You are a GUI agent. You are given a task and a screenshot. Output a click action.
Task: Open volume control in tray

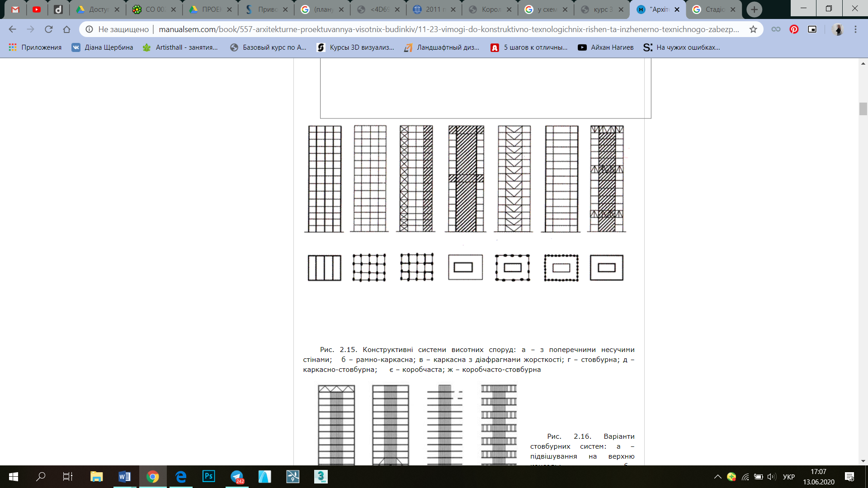point(772,477)
